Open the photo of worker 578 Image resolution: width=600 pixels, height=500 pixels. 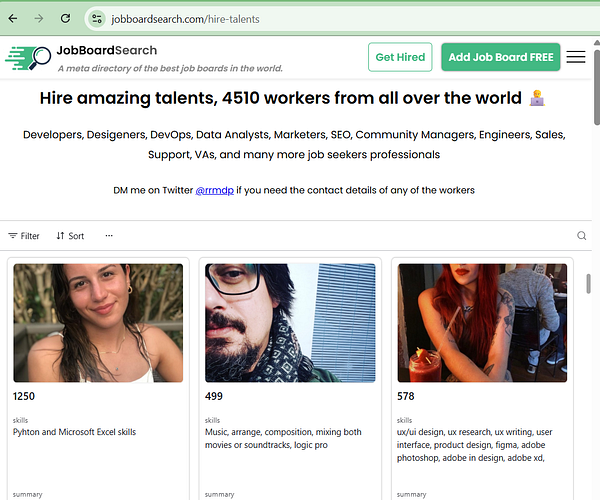coord(482,322)
